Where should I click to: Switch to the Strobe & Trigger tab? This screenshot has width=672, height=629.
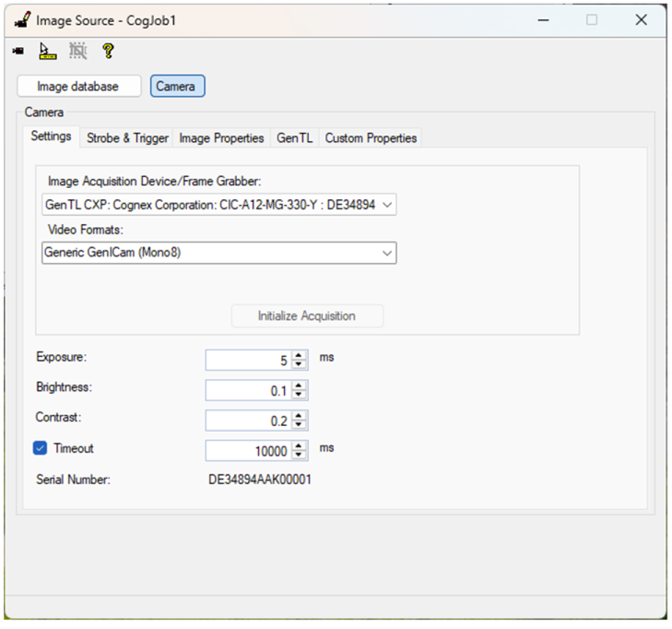tap(127, 138)
